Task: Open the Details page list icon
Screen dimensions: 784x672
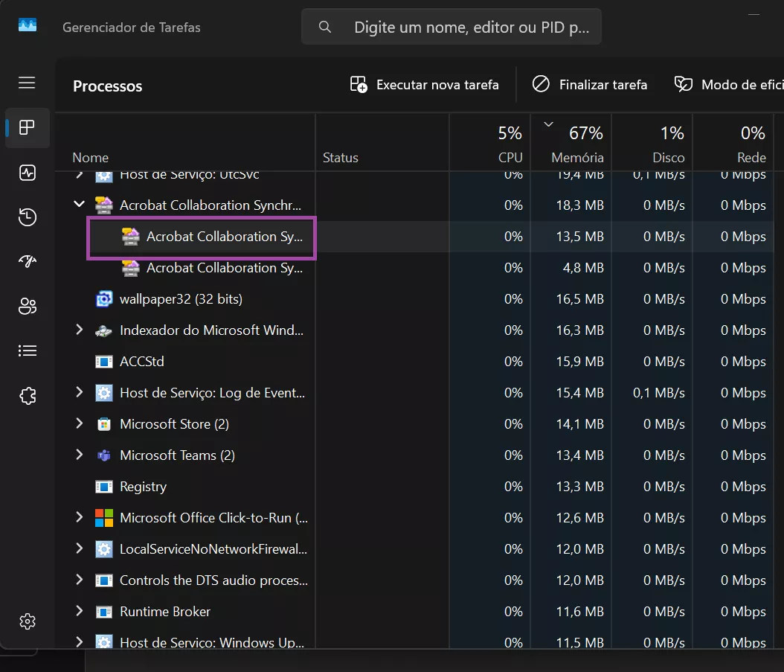Action: click(28, 351)
